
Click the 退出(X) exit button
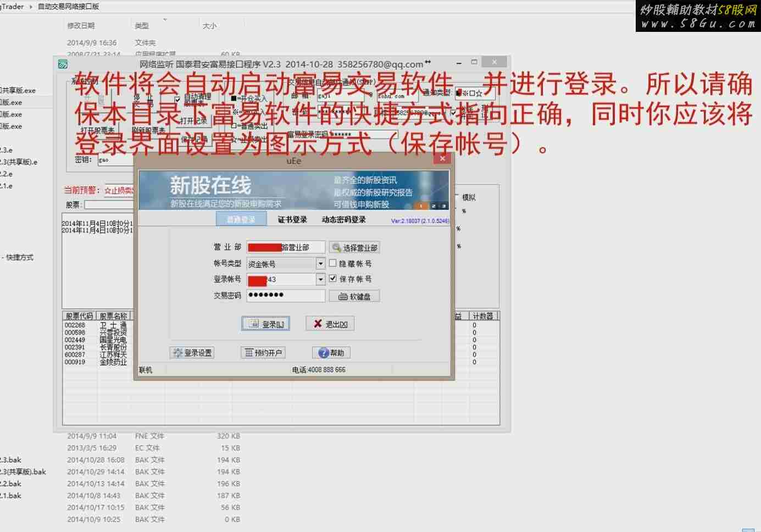[330, 324]
